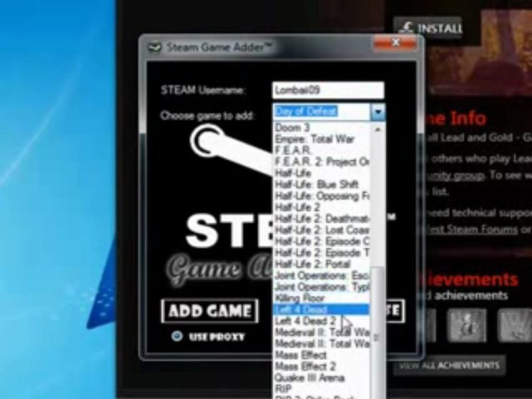532x399 pixels.
Task: Select Half-Life 2: Lost Coast
Action: [321, 230]
